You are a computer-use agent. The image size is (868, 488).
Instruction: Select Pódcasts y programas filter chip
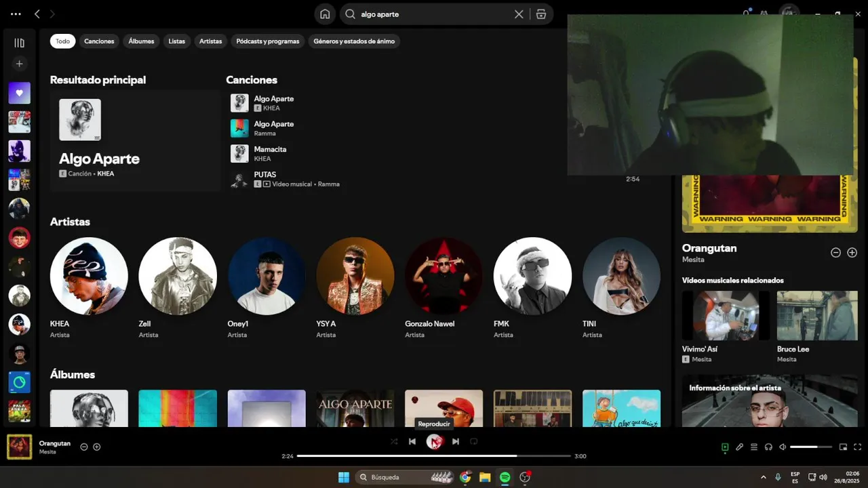click(x=268, y=41)
